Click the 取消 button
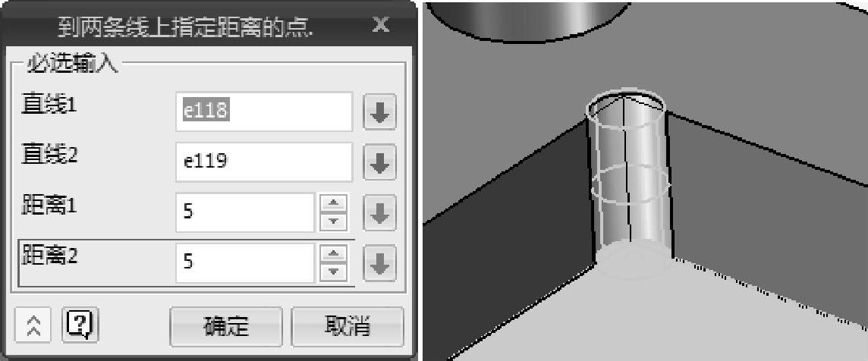This screenshot has height=361, width=868. 347,327
